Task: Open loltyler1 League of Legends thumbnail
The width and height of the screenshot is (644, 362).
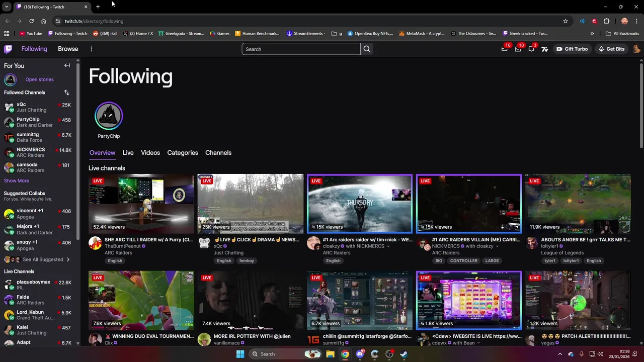Action: pyautogui.click(x=578, y=204)
